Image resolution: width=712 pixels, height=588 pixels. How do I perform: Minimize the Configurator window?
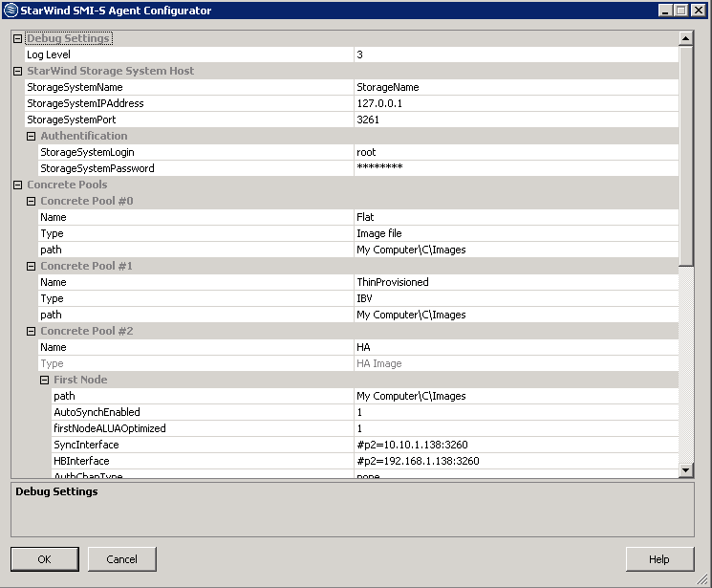click(x=666, y=10)
